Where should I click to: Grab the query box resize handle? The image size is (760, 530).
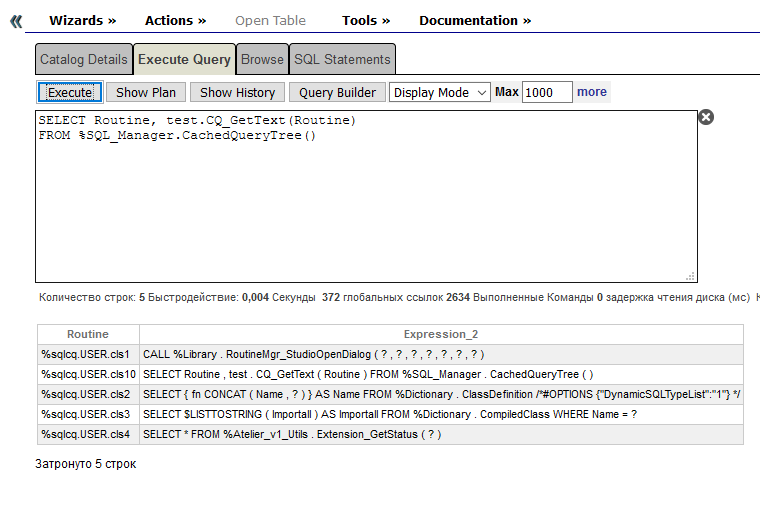(690, 276)
